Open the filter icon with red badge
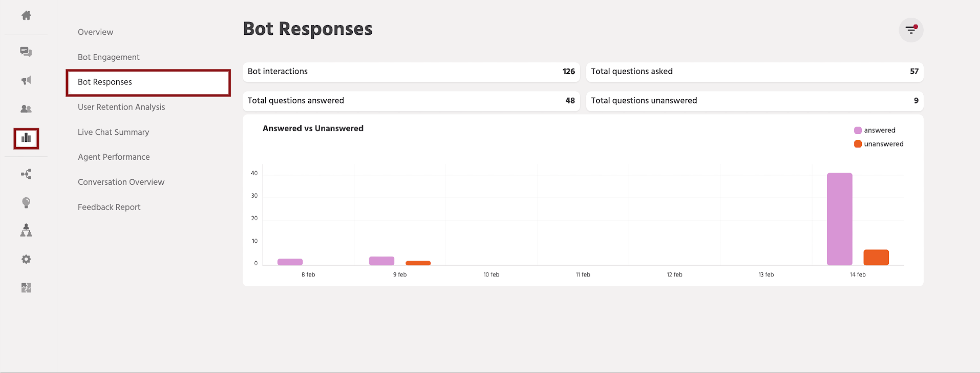 coord(911,30)
